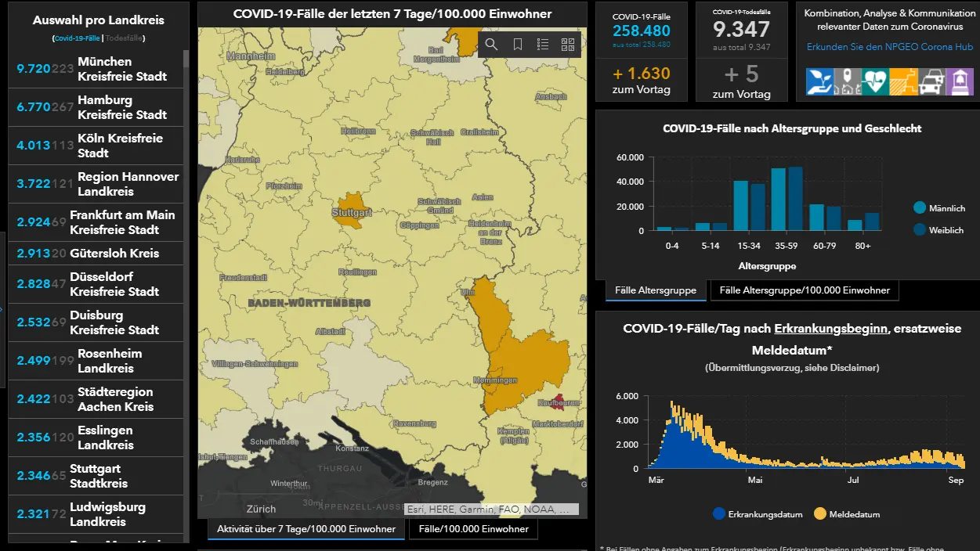Image resolution: width=980 pixels, height=551 pixels.
Task: Click the purple bell tower icon
Action: pos(959,82)
